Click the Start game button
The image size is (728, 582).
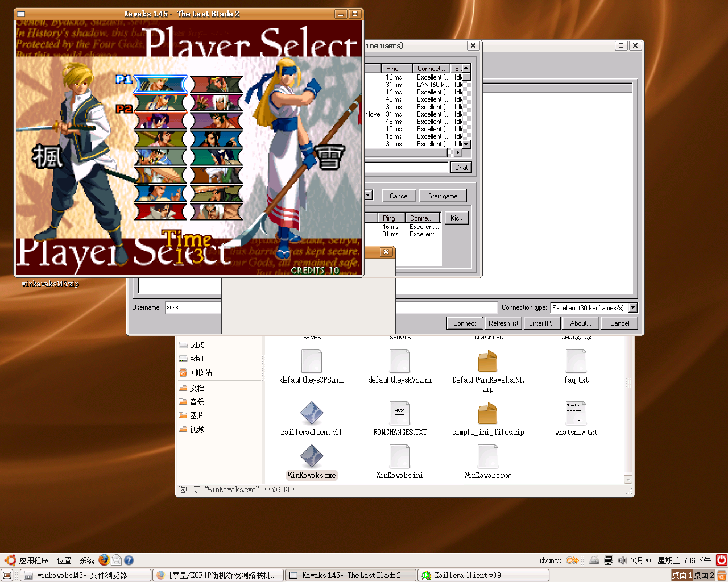coord(442,196)
